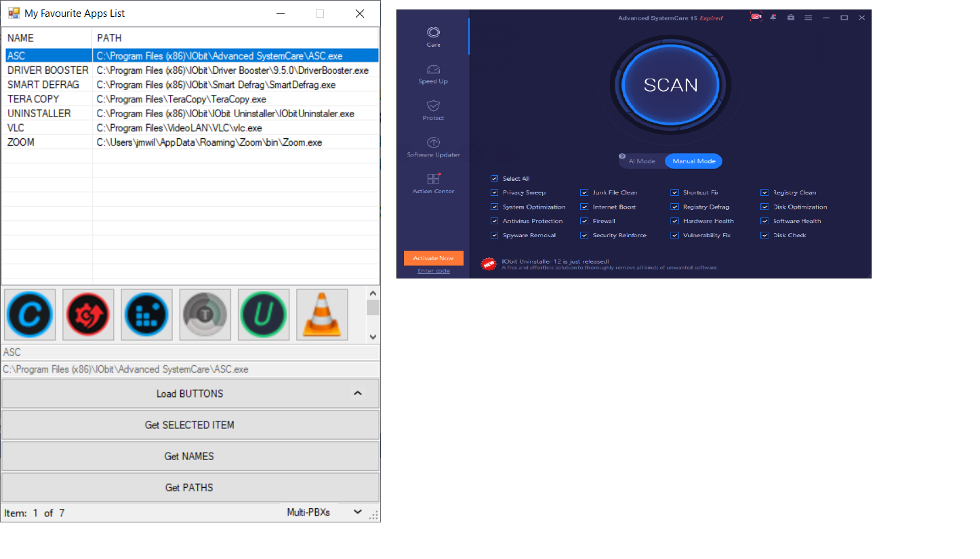Viewport: 980px width, 559px height.
Task: Disable Antivirus Protection checkbox
Action: click(x=494, y=221)
